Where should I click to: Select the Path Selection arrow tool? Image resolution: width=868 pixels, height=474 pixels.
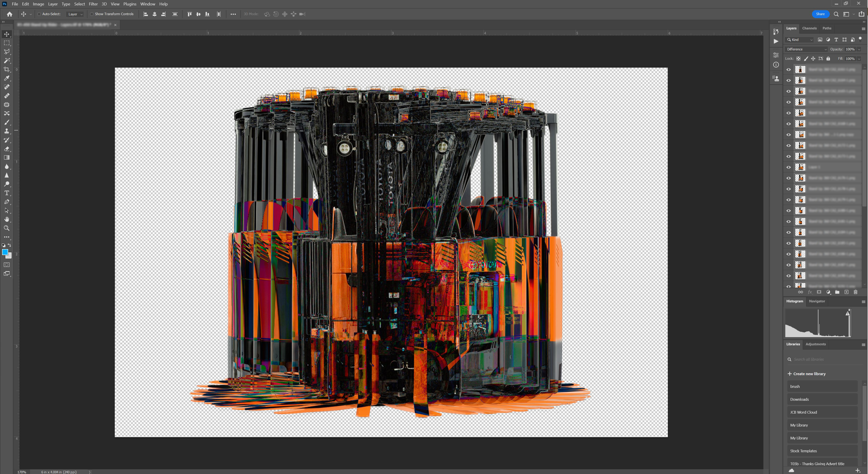point(7,211)
